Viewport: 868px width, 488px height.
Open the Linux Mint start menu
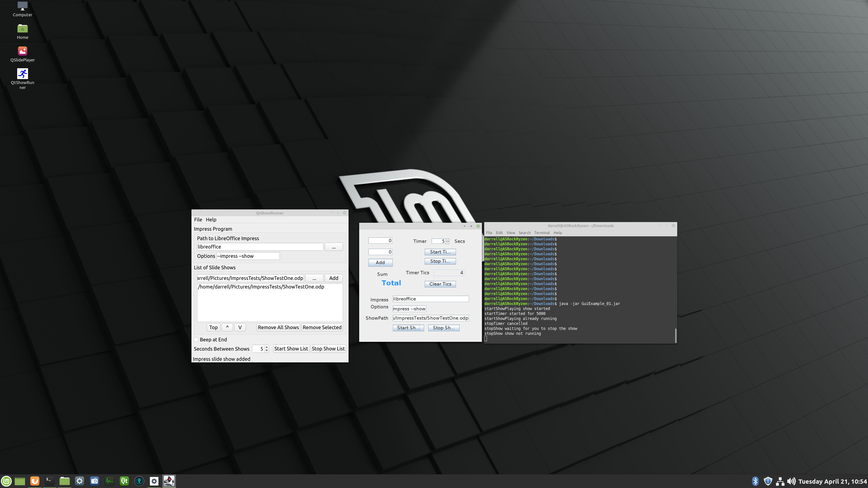[x=6, y=481]
